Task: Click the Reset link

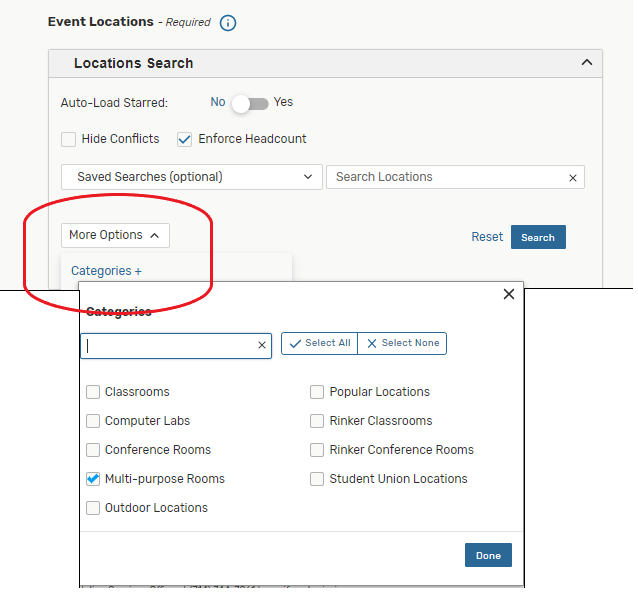Action: point(487,237)
